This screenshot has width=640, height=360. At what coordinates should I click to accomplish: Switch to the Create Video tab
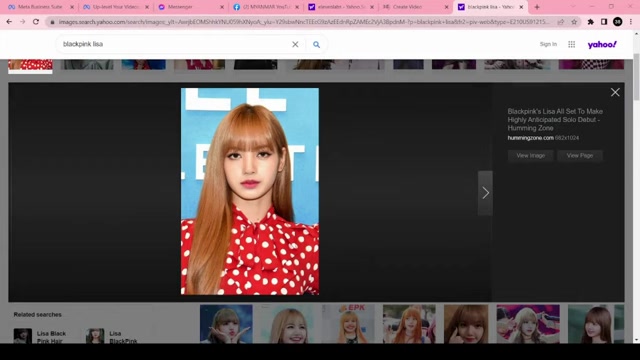tap(415, 7)
